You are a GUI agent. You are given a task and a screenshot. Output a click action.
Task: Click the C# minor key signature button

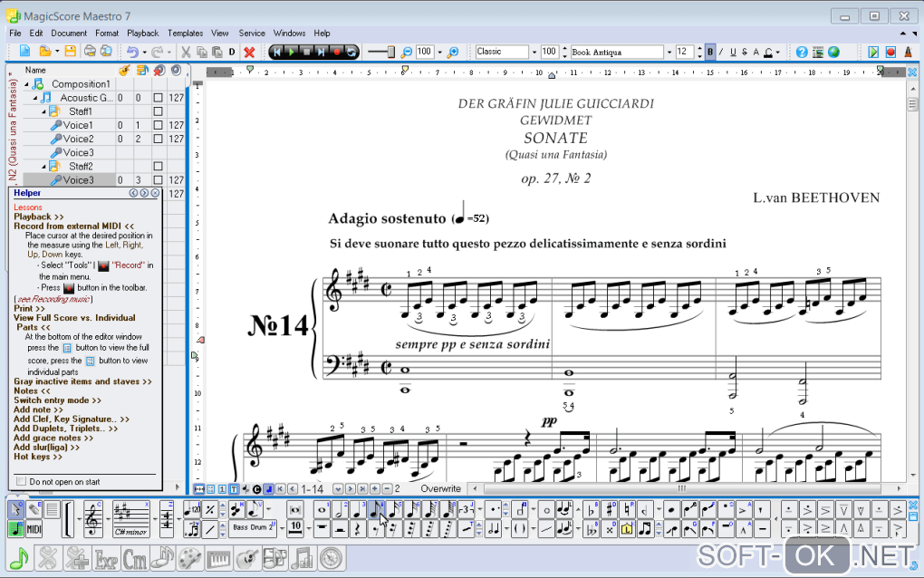click(130, 519)
